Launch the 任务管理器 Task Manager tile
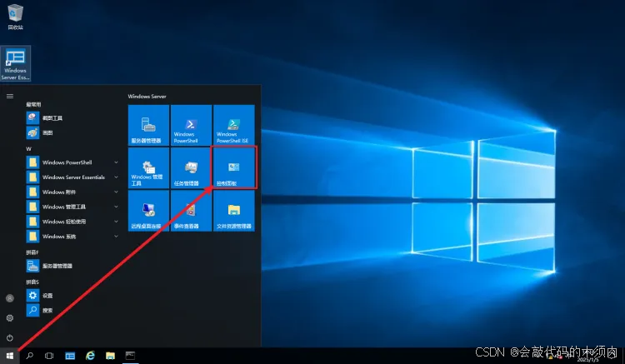 pos(192,167)
